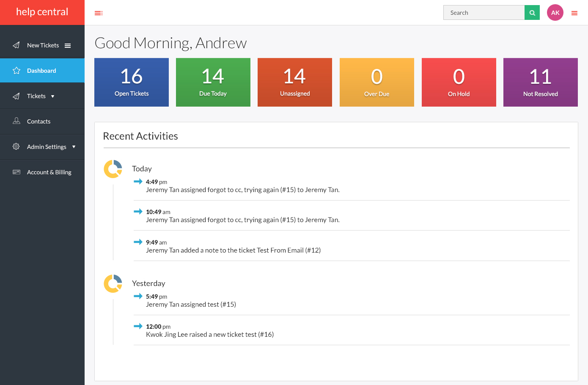Expand the Tickets dropdown arrow
The width and height of the screenshot is (588, 385).
pyautogui.click(x=52, y=96)
